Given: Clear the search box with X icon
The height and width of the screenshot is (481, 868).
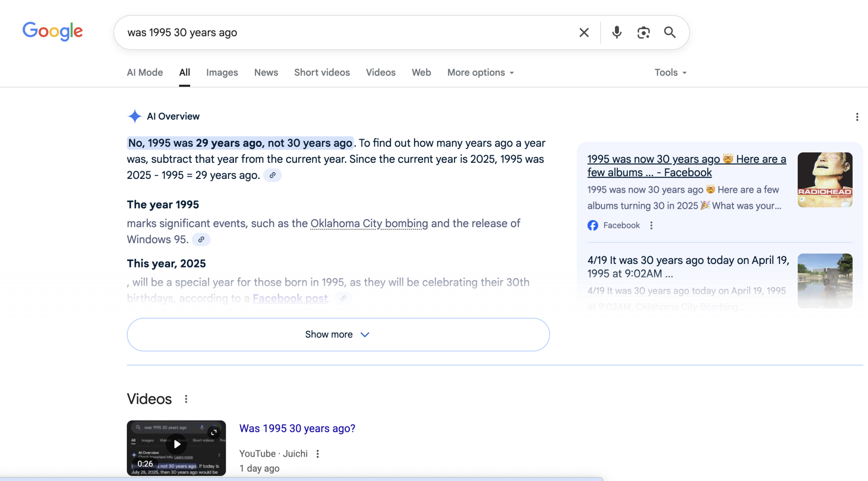Looking at the screenshot, I should 584,33.
